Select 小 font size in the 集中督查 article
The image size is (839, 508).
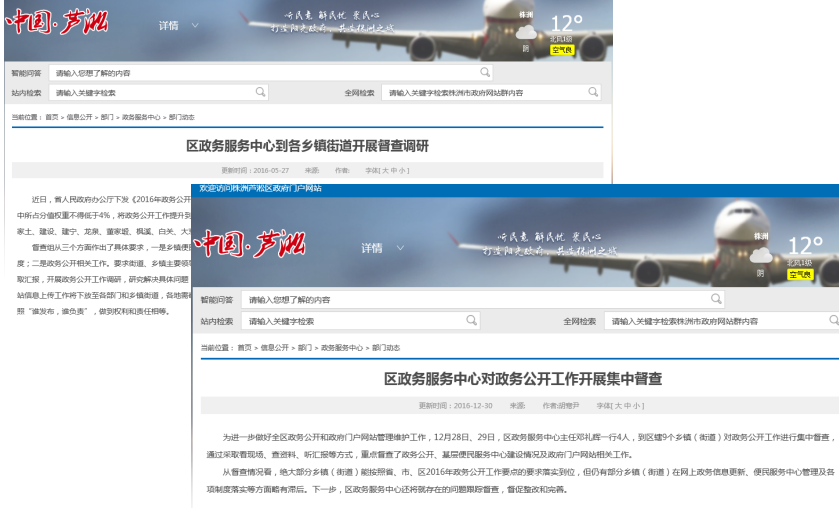pyautogui.click(x=636, y=406)
